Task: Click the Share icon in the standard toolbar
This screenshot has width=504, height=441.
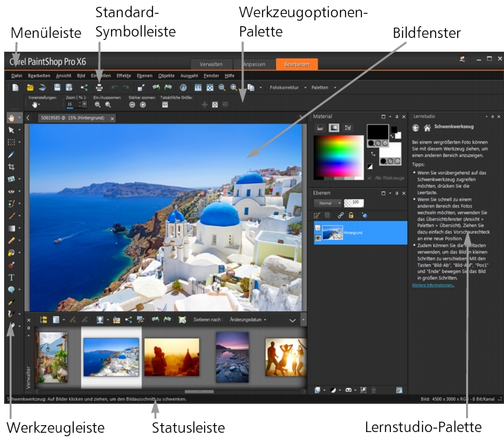Action: (x=84, y=88)
